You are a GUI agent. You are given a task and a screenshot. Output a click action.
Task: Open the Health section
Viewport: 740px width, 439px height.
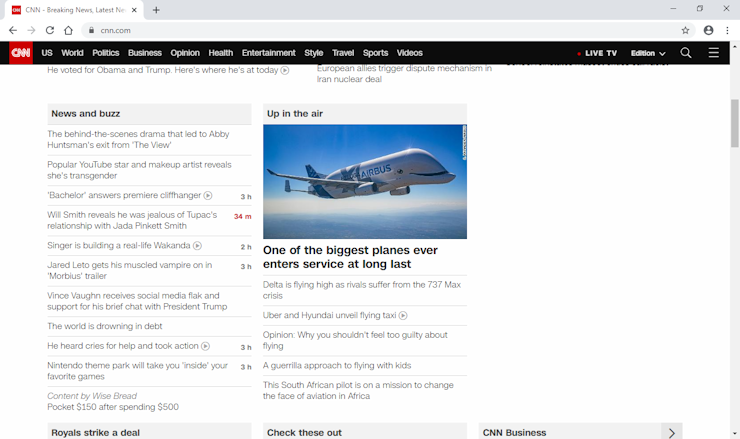point(221,53)
